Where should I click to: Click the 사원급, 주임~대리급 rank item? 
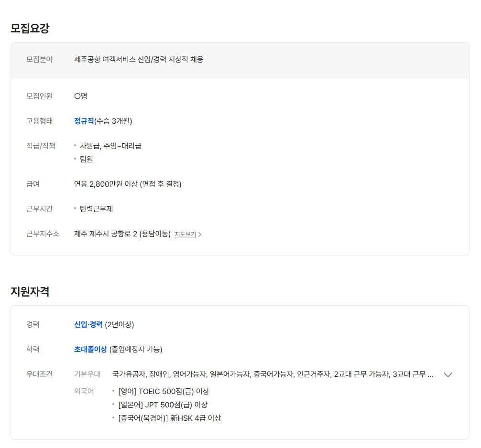click(110, 146)
